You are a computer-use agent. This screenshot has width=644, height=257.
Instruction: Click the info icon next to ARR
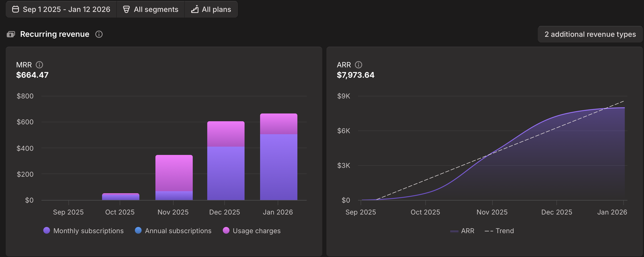pyautogui.click(x=359, y=65)
